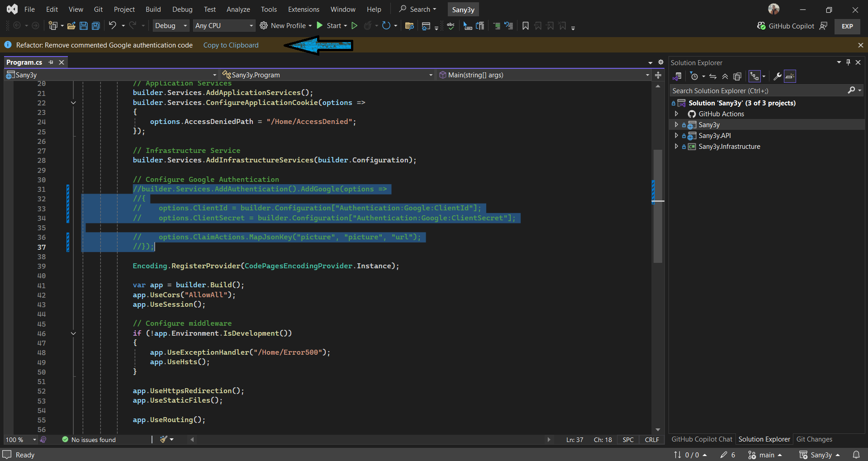Click the Undo icon in the toolbar
This screenshot has width=868, height=461.
pos(113,26)
